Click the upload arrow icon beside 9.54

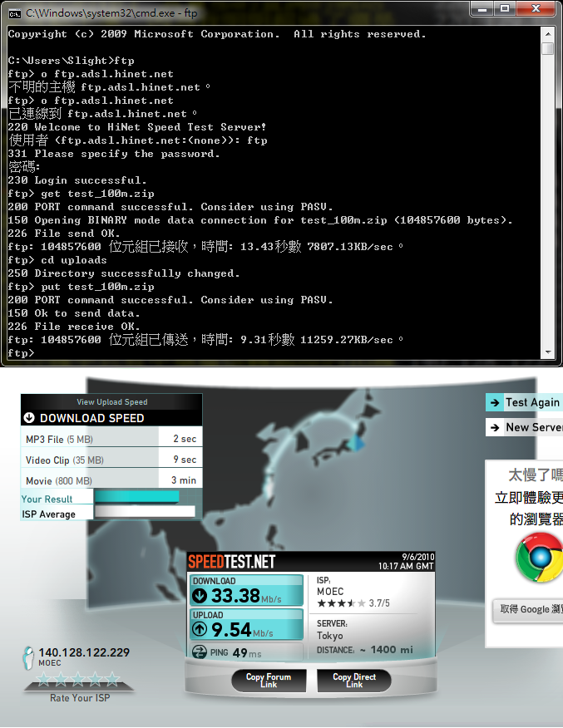200,629
